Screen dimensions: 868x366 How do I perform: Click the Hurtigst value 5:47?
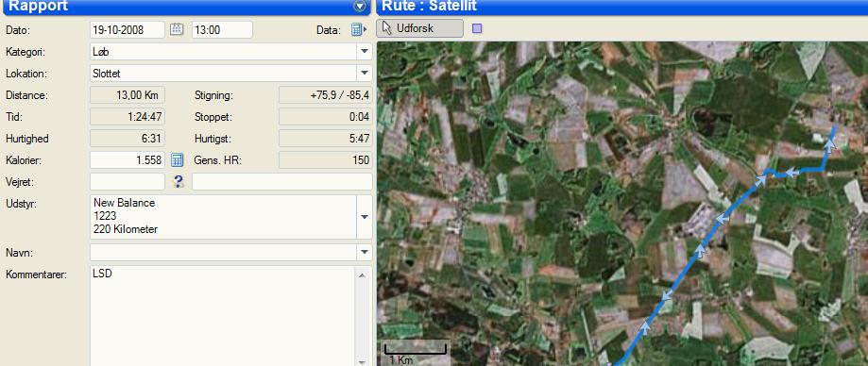tap(325, 139)
